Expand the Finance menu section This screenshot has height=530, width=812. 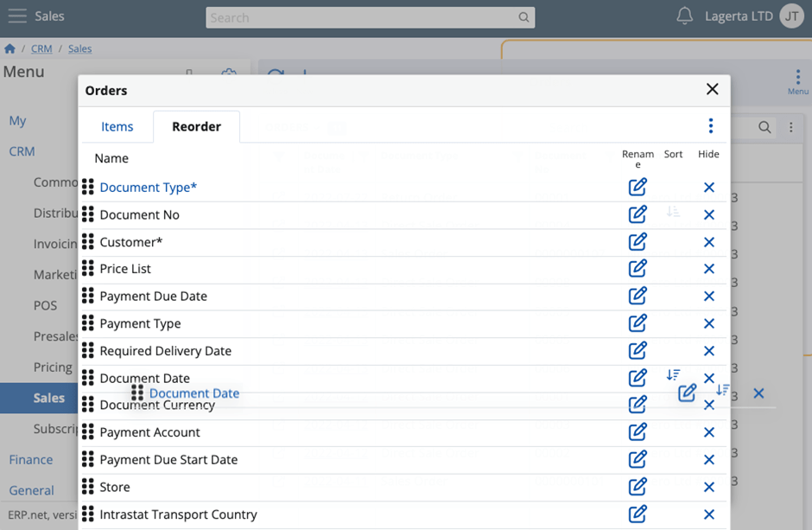pos(31,460)
